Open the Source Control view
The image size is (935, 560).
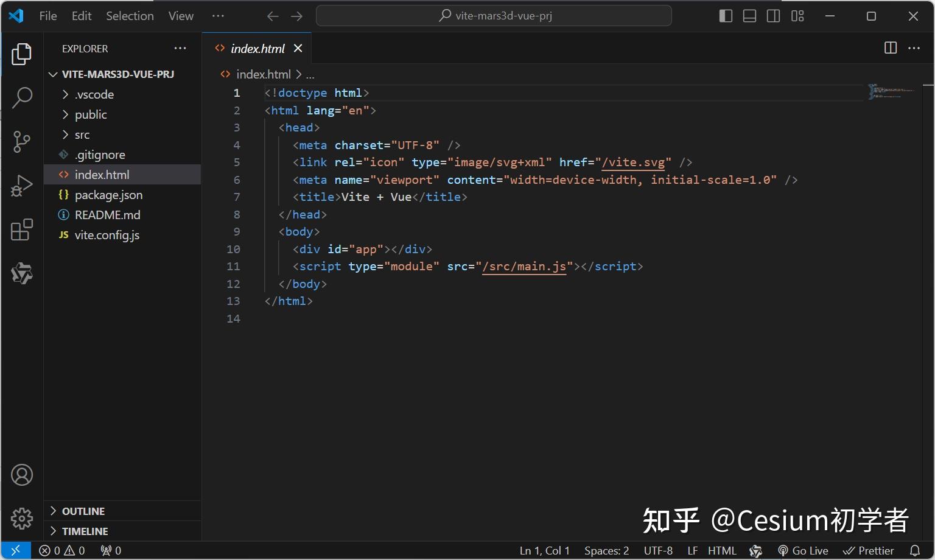coord(23,141)
